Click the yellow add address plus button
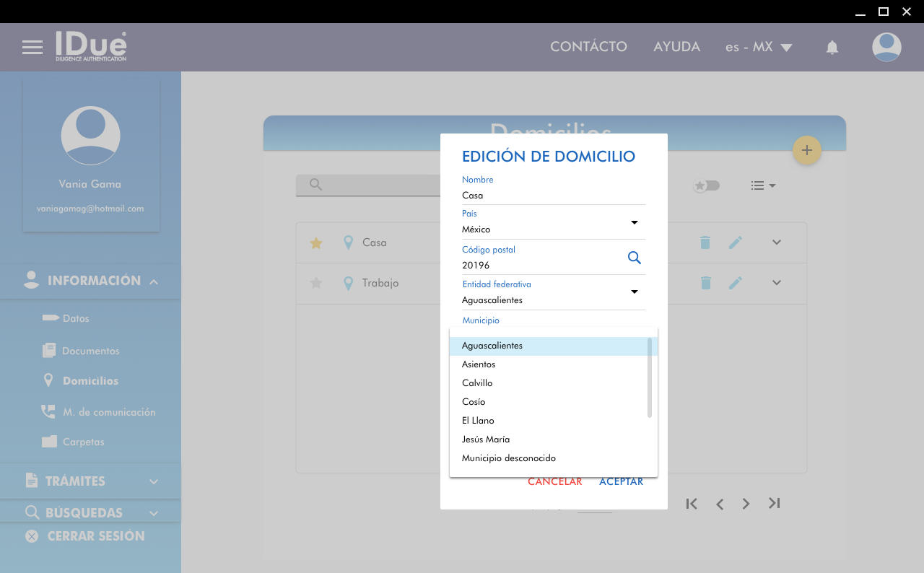This screenshot has height=573, width=924. 806,150
